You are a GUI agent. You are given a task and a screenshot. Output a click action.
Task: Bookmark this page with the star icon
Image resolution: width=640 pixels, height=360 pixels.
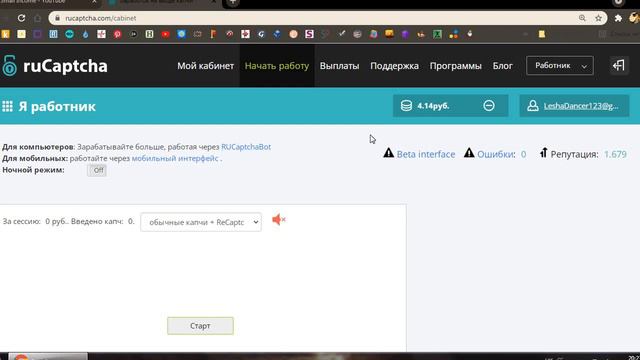(x=598, y=18)
